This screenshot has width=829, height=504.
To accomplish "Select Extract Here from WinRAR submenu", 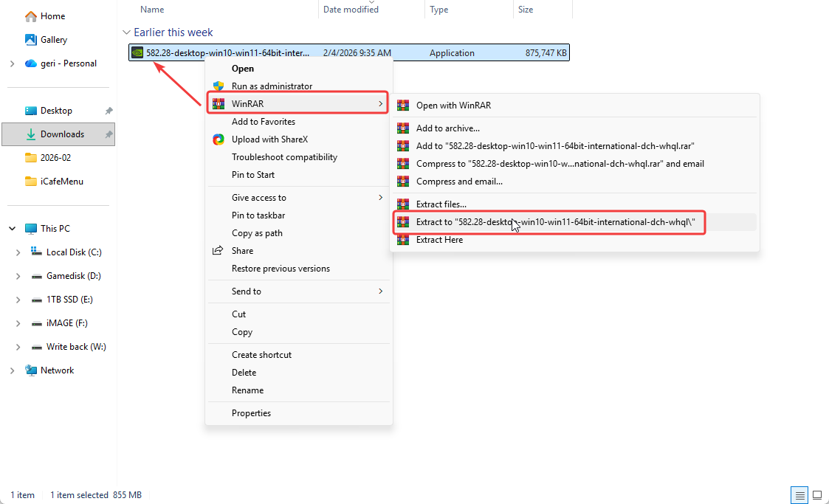I will click(439, 240).
